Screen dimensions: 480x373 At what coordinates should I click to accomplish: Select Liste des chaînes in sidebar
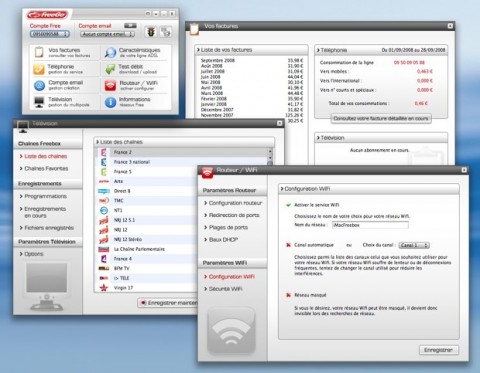coord(46,156)
